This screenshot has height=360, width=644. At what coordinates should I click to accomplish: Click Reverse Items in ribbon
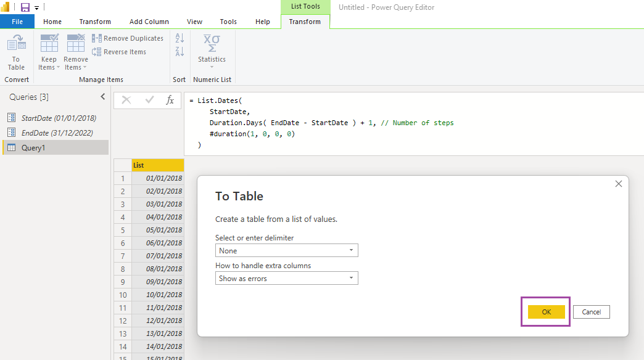[x=119, y=52]
